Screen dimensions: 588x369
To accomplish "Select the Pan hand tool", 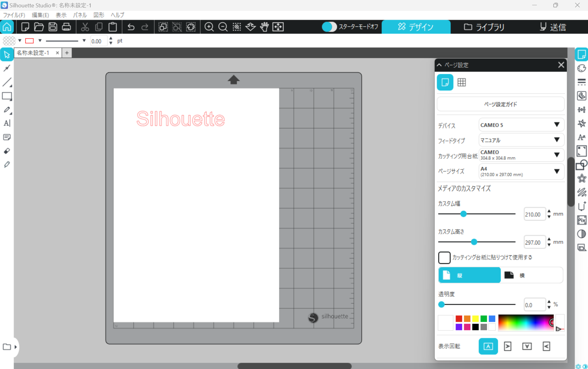I will click(x=264, y=27).
